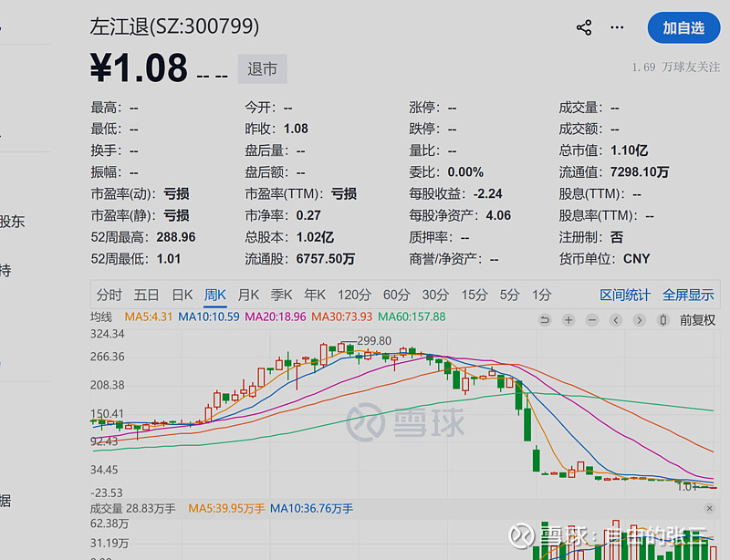Move chart left with arrow icon
Screen dimensions: 730x560
click(616, 320)
